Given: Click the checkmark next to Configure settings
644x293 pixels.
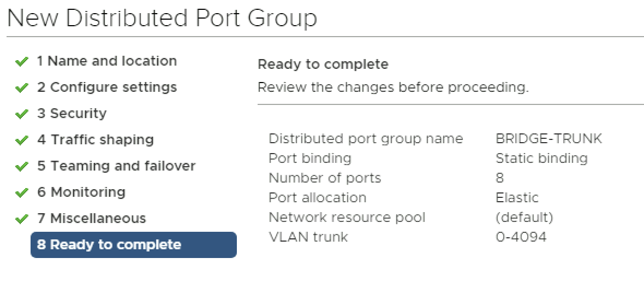Looking at the screenshot, I should pos(22,88).
